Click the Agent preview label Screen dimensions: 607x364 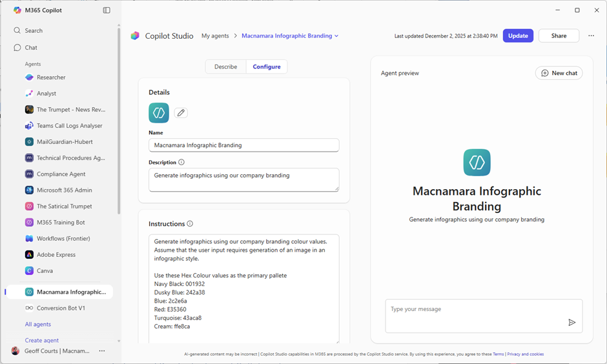pyautogui.click(x=400, y=73)
